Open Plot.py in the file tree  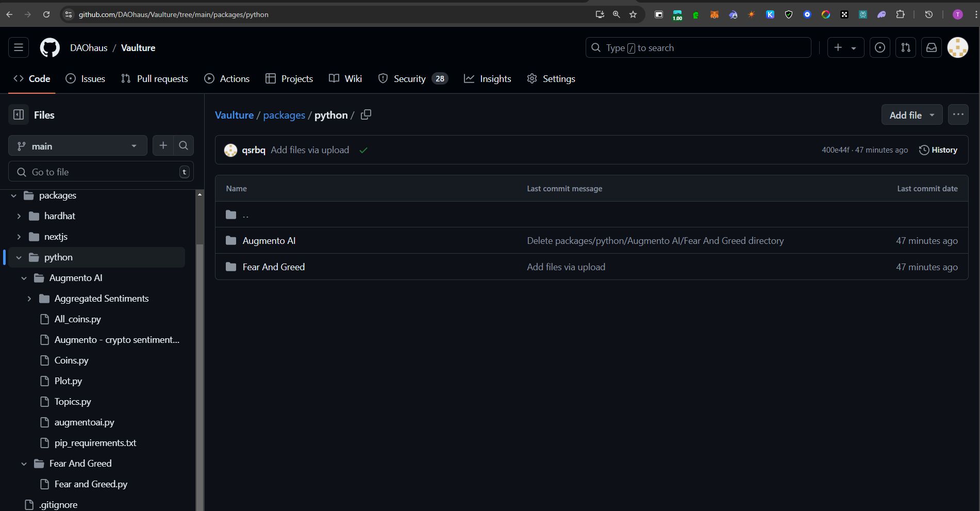coord(68,381)
